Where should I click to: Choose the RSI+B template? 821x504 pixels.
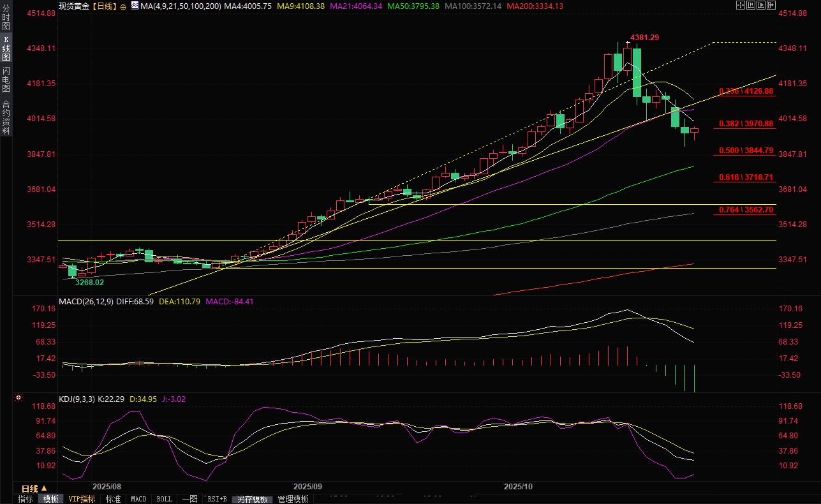(216, 499)
